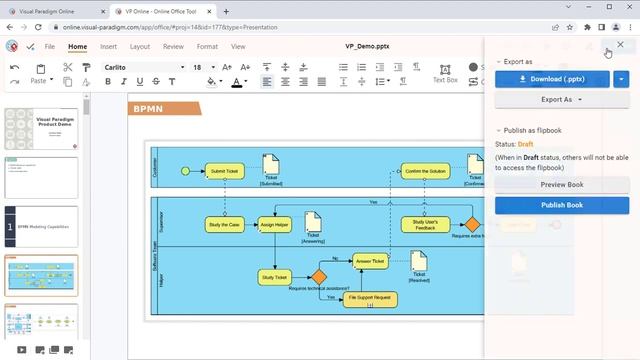Open a new browser tab
The image size is (640, 360).
226,11
